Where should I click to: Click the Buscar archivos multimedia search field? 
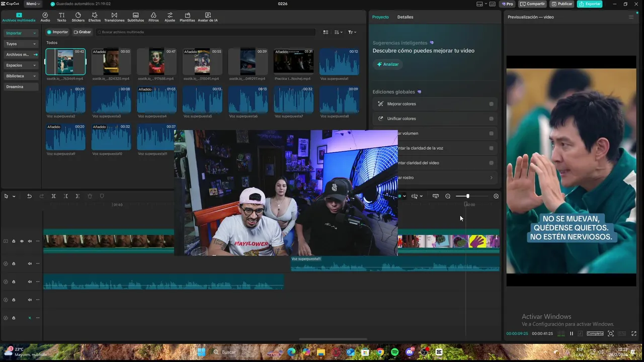coord(205,32)
